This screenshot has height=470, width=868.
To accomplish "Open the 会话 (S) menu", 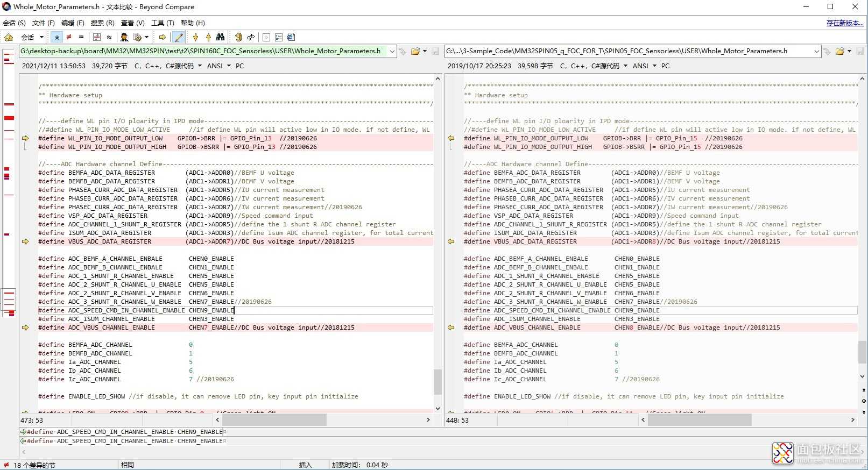I will pyautogui.click(x=15, y=23).
